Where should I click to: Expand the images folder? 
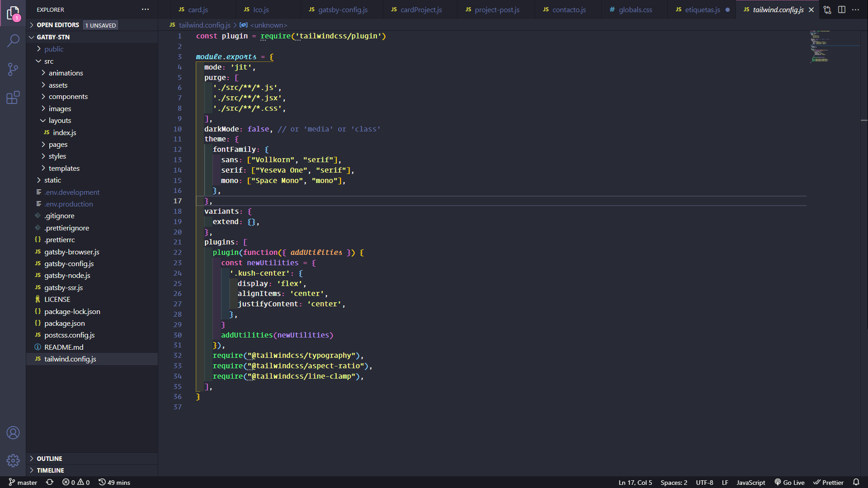click(x=92, y=108)
